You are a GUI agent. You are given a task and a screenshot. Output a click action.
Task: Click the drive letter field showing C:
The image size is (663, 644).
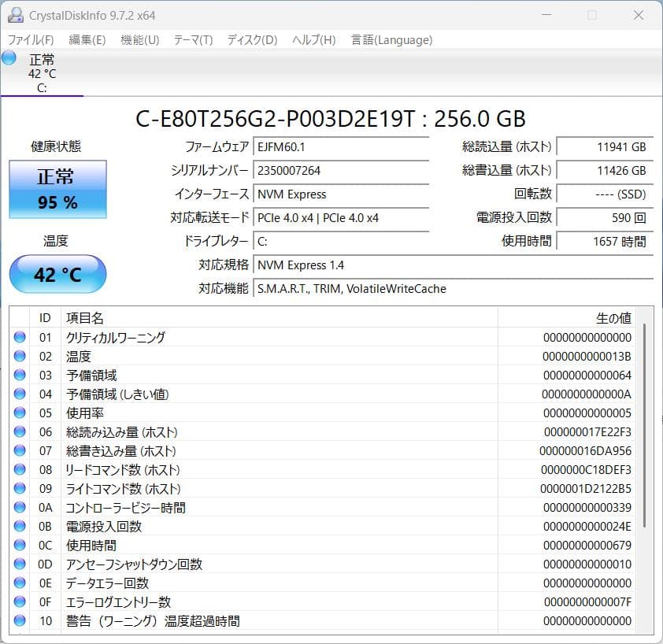341,242
